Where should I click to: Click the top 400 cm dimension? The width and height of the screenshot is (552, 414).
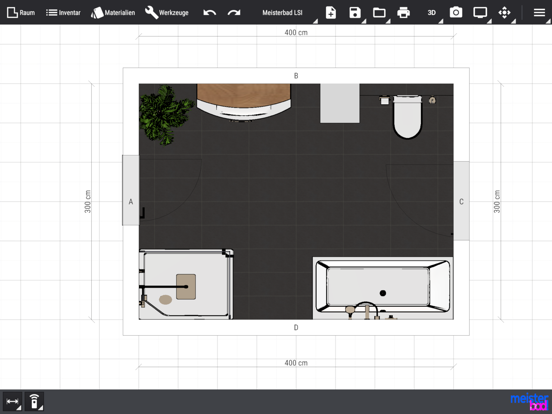[296, 32]
